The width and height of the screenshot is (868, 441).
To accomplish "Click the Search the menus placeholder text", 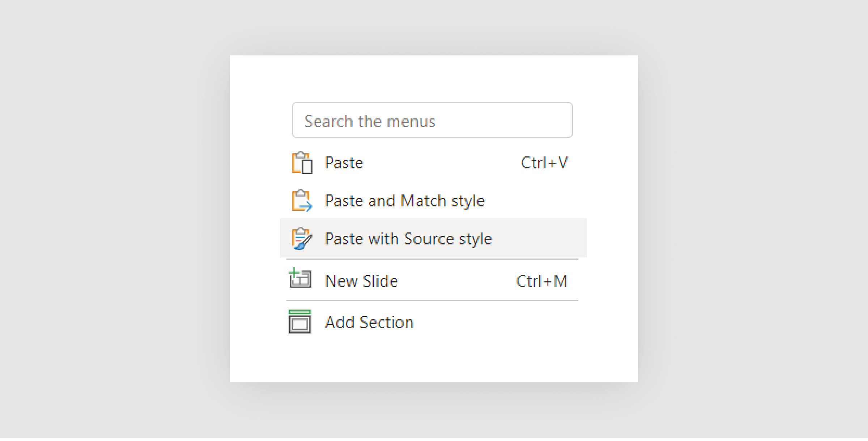I will (370, 122).
